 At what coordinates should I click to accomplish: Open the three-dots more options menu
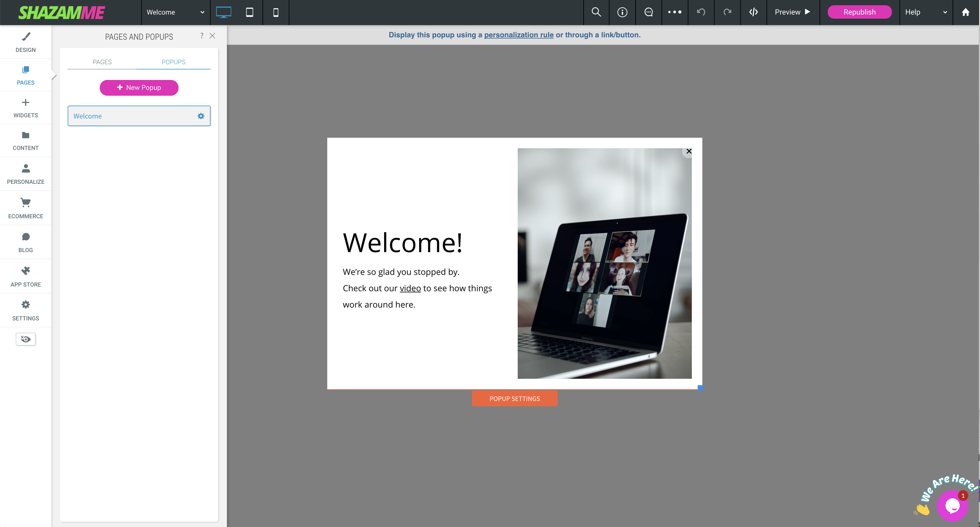[675, 12]
